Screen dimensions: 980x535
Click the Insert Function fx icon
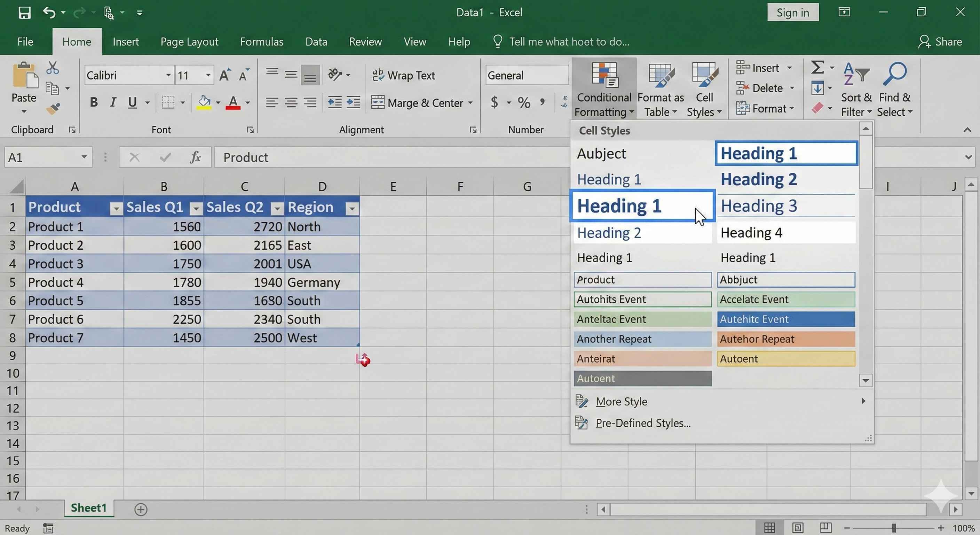195,157
